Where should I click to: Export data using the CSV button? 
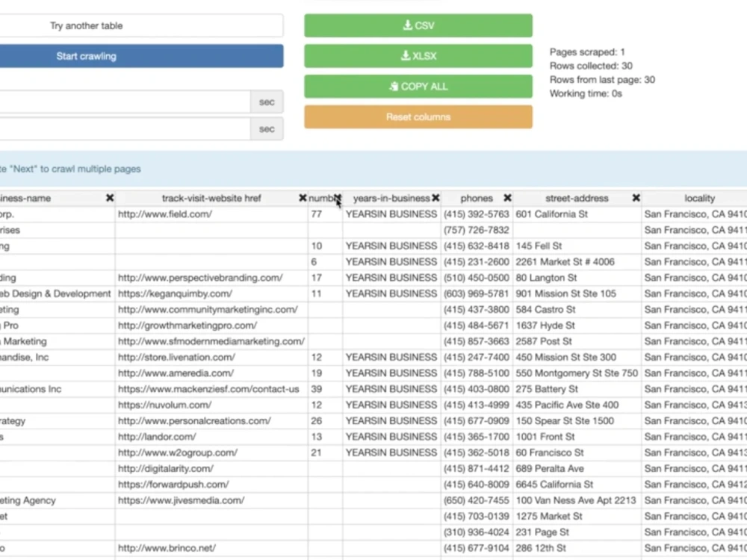418,25
